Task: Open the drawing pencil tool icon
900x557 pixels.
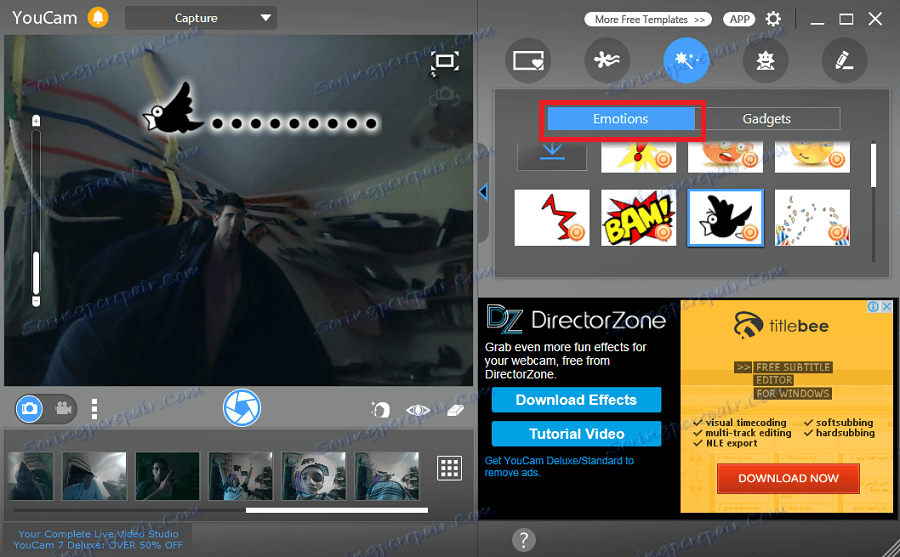Action: (x=844, y=60)
